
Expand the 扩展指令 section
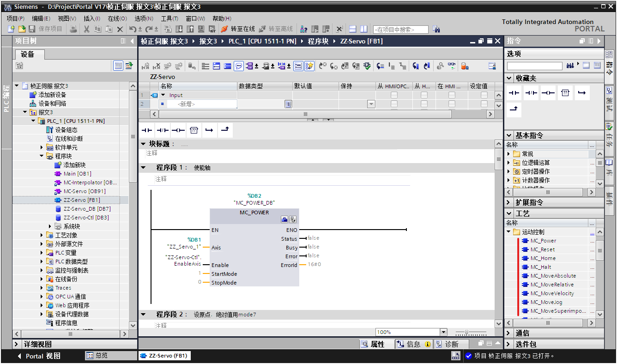(x=509, y=202)
